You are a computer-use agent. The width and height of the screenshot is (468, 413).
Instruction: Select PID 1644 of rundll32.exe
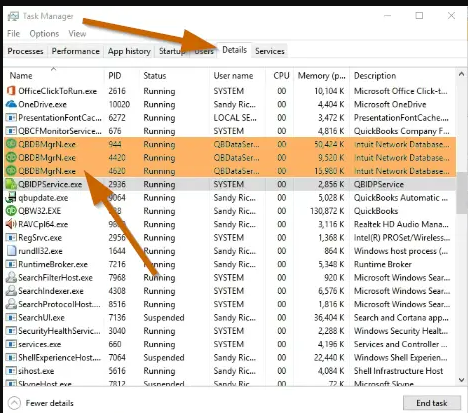pos(117,251)
